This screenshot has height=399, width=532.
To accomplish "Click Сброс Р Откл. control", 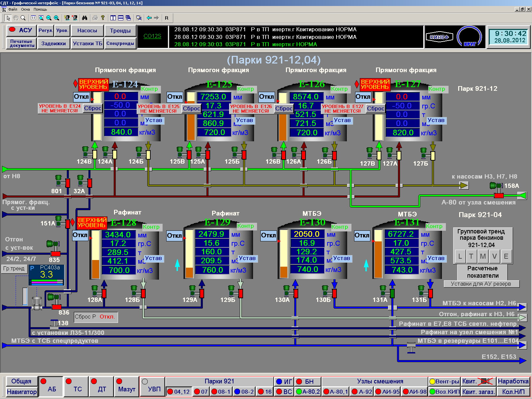I will coord(96,317).
